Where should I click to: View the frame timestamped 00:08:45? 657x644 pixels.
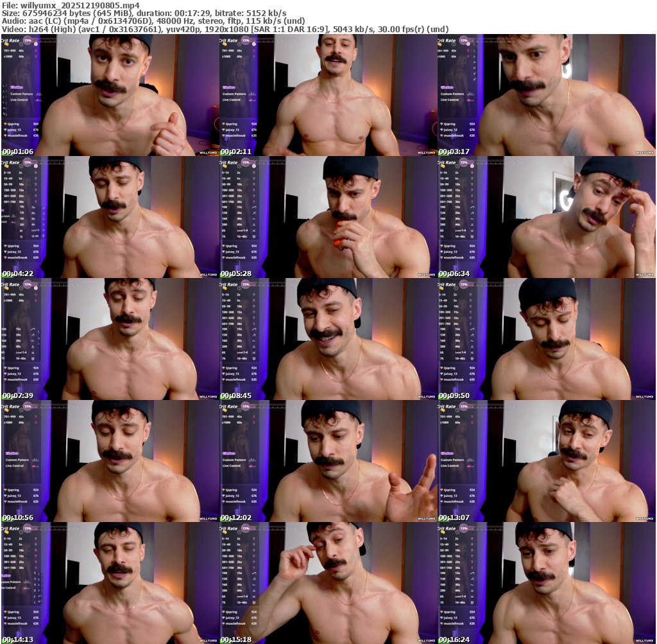click(328, 339)
